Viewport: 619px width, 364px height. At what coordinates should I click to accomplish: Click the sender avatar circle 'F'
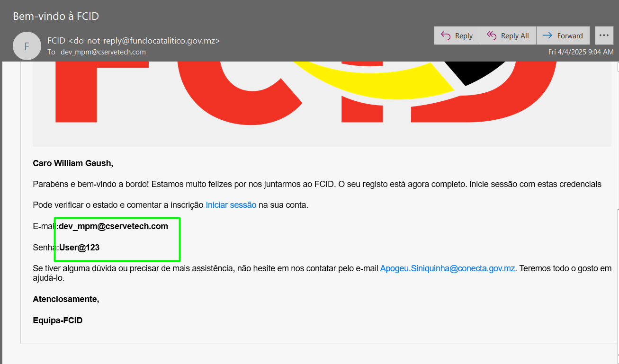27,46
